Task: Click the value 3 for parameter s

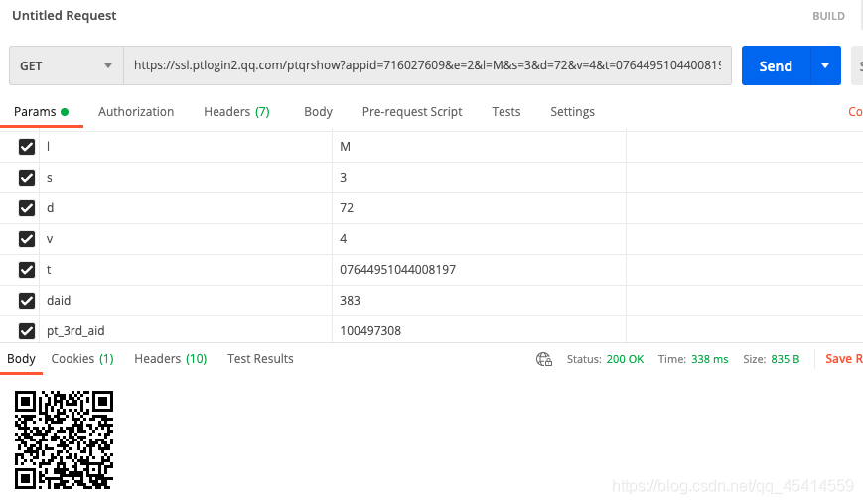Action: [x=343, y=178]
